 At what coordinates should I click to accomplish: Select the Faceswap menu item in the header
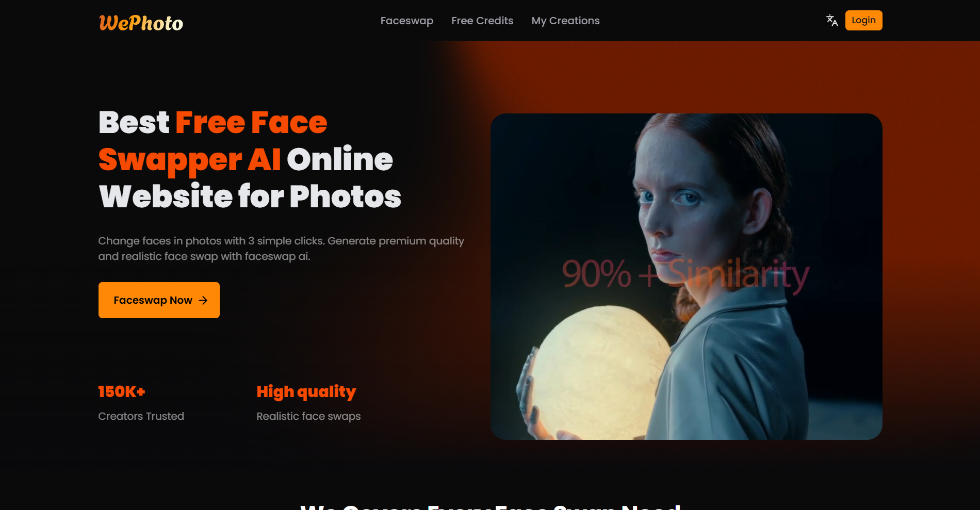tap(407, 21)
